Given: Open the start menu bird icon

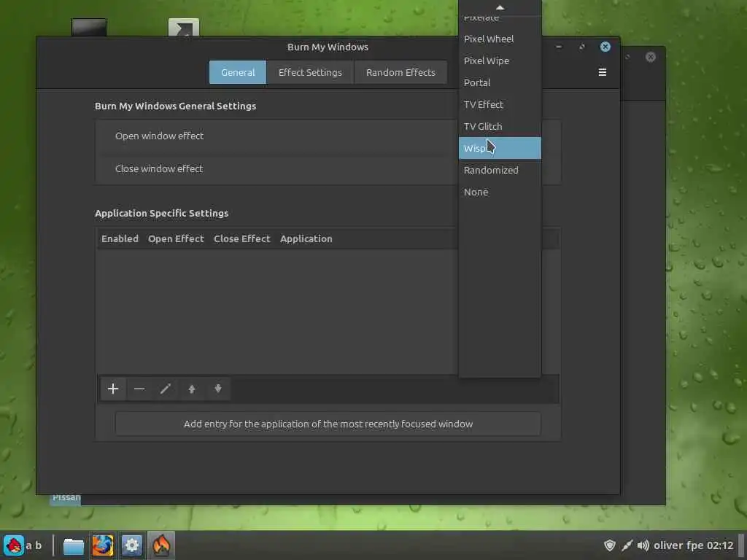Looking at the screenshot, I should tap(14, 545).
